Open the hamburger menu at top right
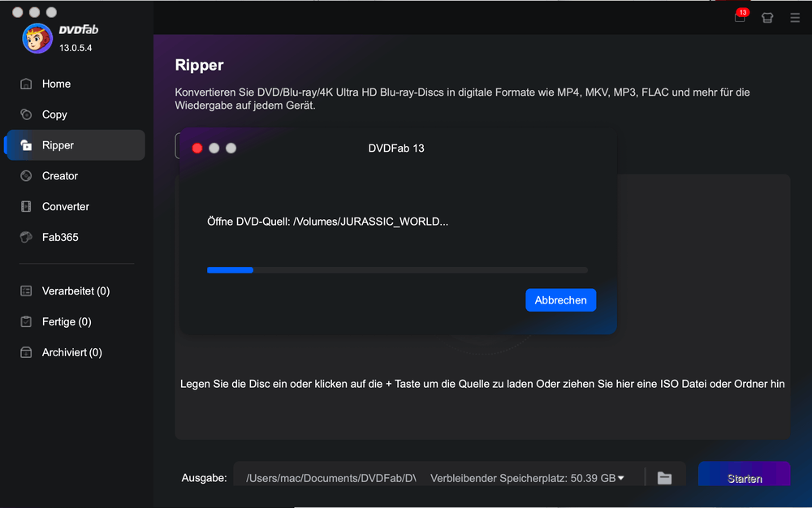Viewport: 812px width, 508px height. [795, 18]
